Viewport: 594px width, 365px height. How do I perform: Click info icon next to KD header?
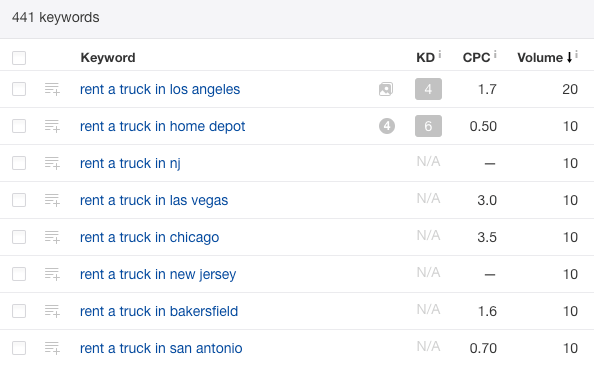(x=440, y=55)
